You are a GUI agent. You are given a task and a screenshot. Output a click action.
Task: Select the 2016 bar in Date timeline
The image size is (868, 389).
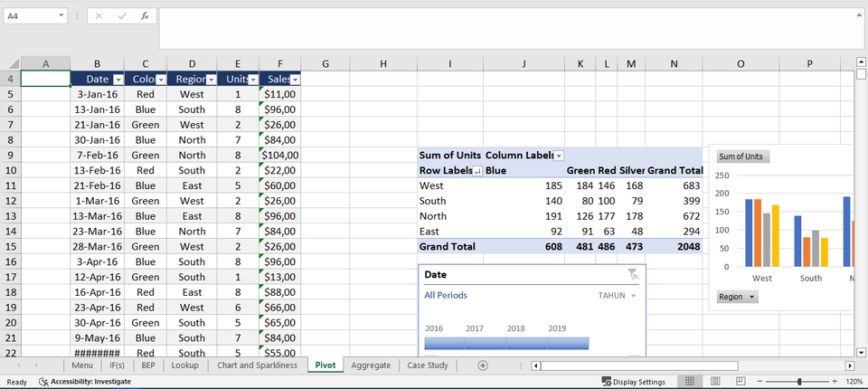coord(444,343)
